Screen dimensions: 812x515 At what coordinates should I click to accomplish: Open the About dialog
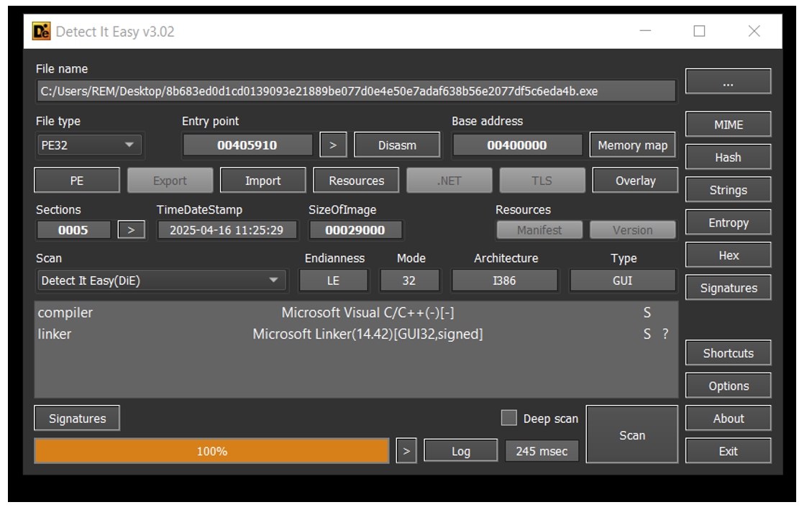click(x=728, y=419)
